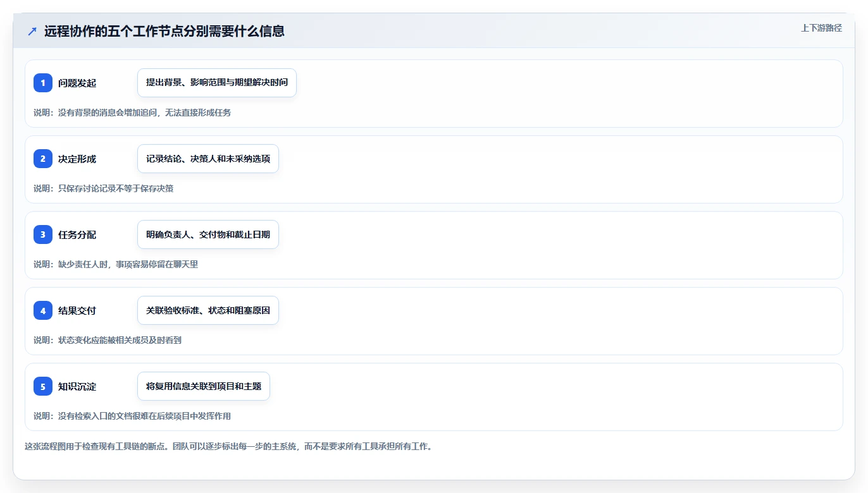Click the 将复用信息关联到项目和主题 box

(204, 386)
